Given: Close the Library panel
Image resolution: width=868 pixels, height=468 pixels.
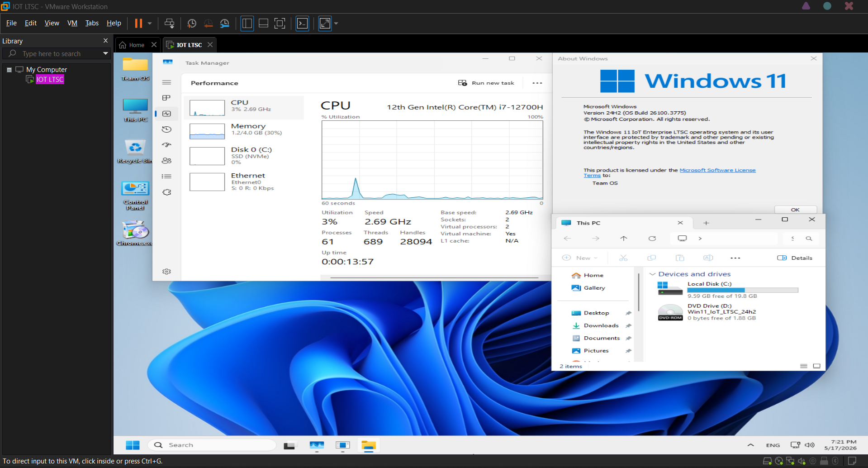Looking at the screenshot, I should point(105,41).
